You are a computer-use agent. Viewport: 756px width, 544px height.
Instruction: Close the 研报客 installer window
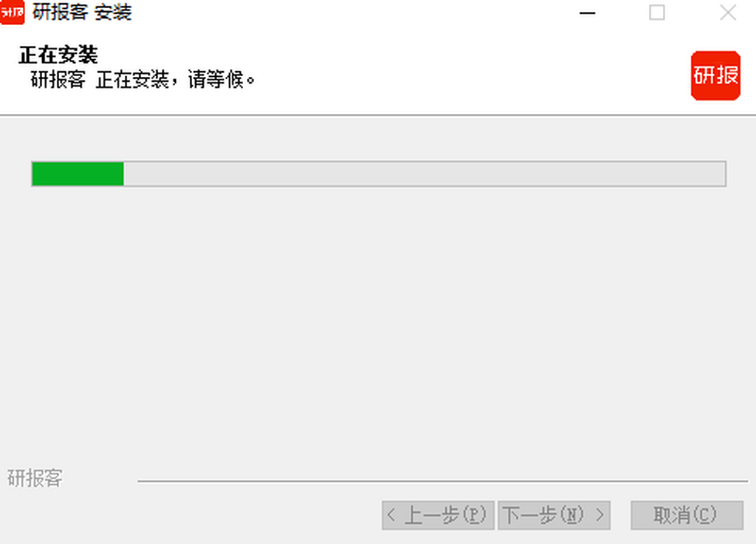click(x=728, y=13)
